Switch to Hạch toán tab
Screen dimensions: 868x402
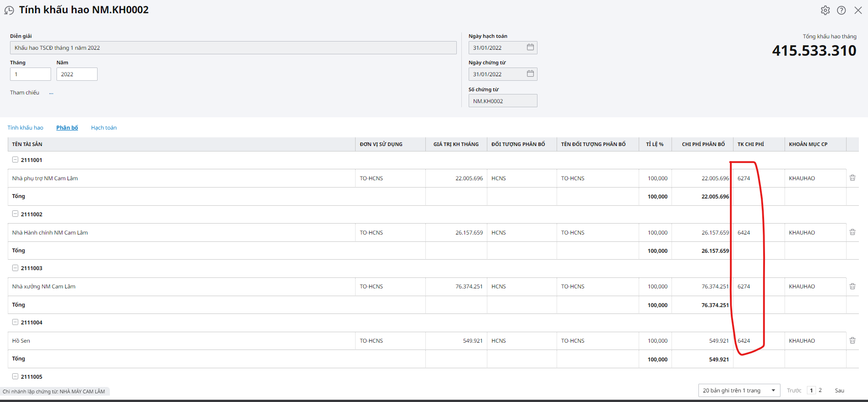(x=104, y=128)
